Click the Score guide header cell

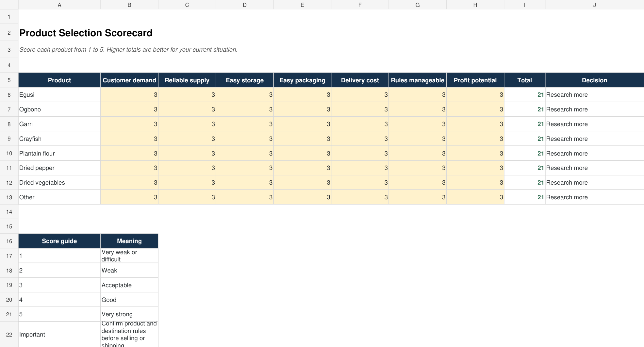coord(59,241)
